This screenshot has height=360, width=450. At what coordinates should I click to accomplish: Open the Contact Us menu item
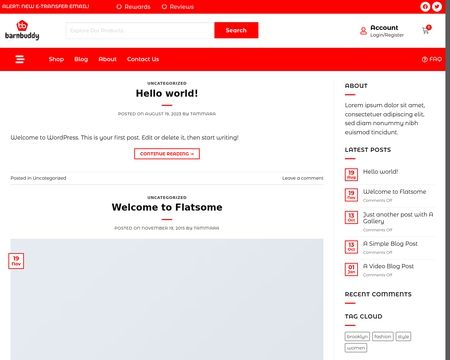click(143, 59)
